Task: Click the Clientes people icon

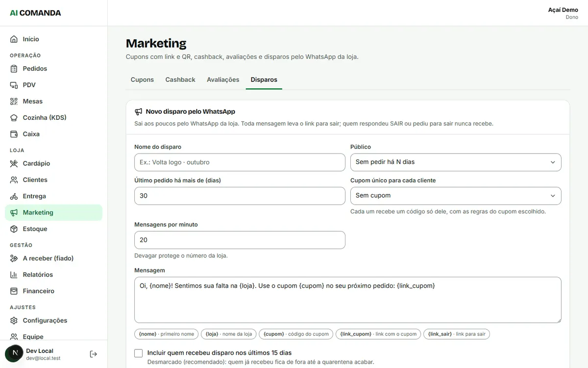Action: 14,180
